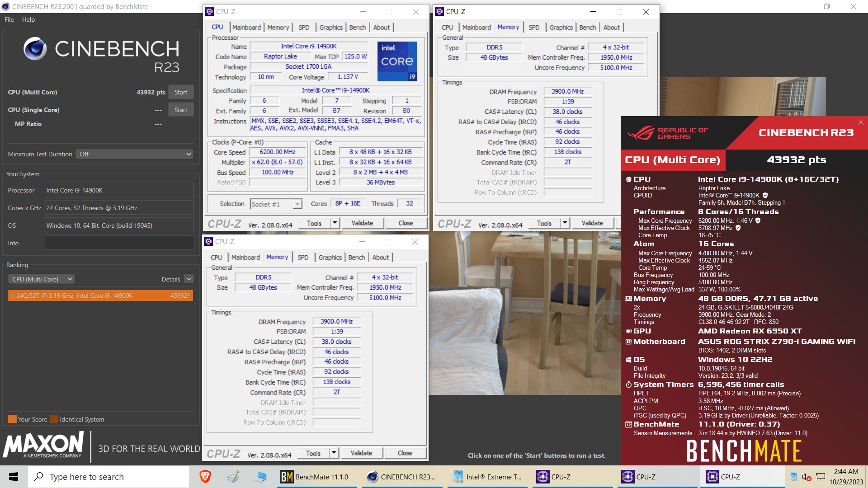Open the Windows Start menu
The height and width of the screenshot is (488, 868).
coord(14,477)
